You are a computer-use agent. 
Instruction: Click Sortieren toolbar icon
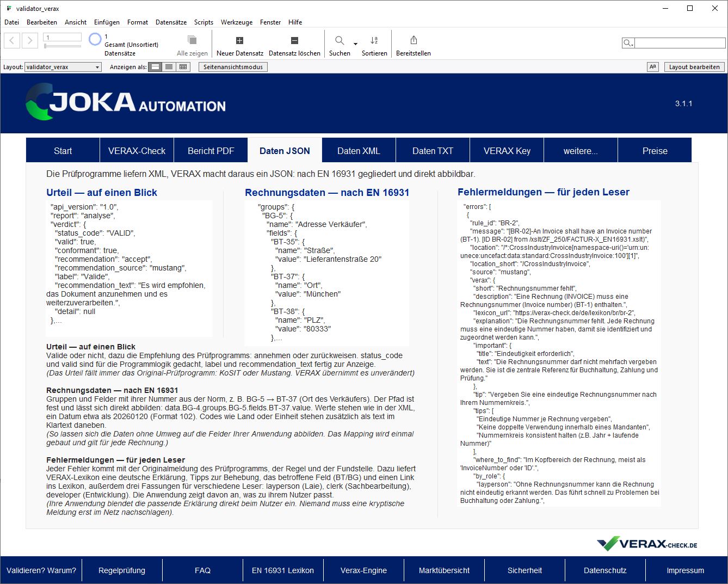374,40
